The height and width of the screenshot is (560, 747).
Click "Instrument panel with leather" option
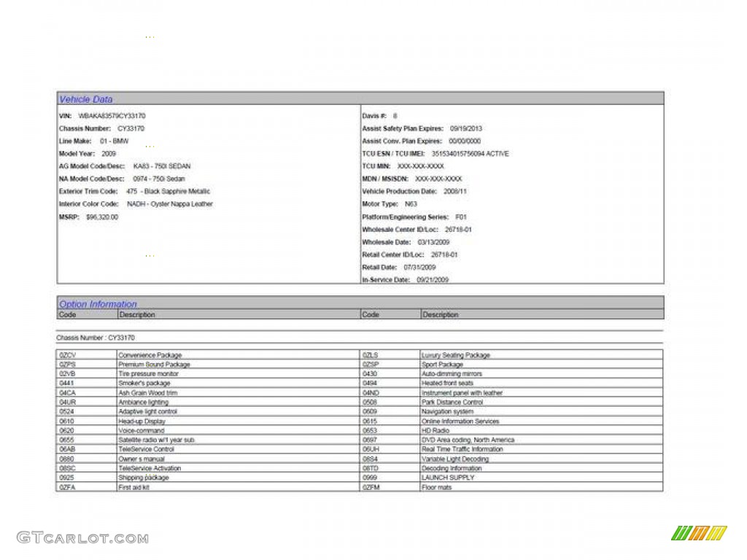click(462, 393)
